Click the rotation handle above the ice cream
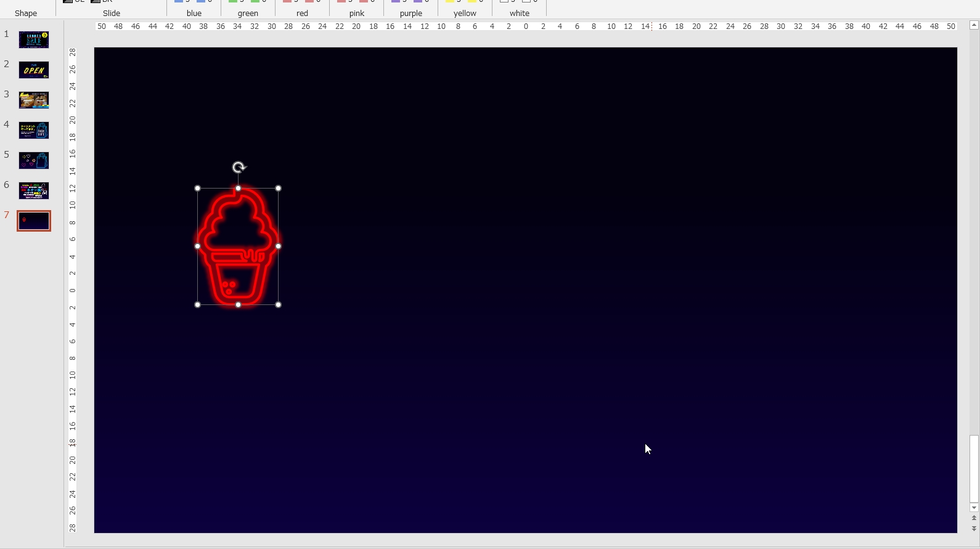This screenshot has height=549, width=980. (239, 167)
